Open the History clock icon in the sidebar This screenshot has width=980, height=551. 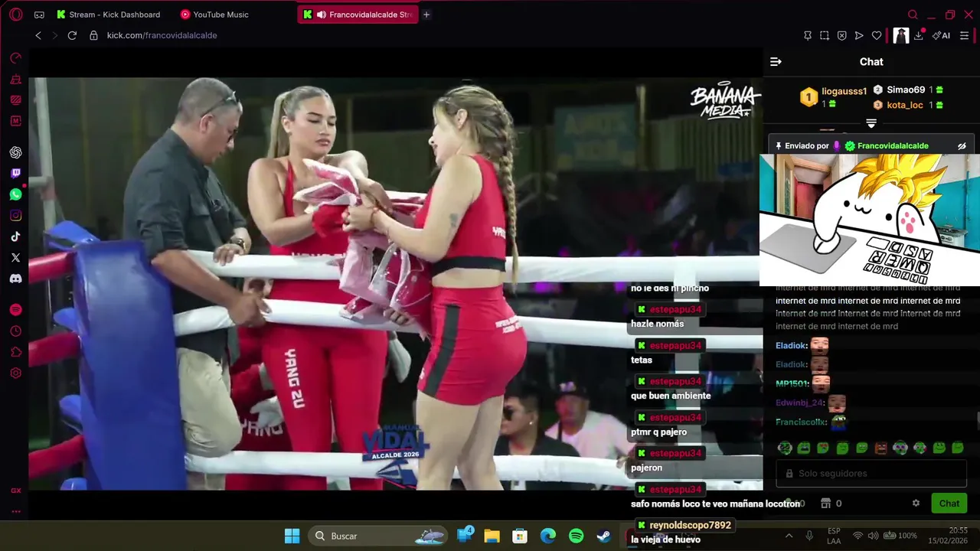[15, 331]
